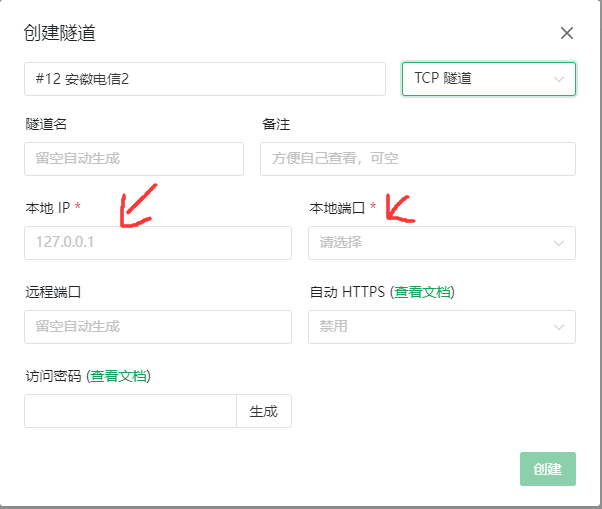Click the green 创建 button
Viewport: 602px width, 509px height.
(548, 469)
